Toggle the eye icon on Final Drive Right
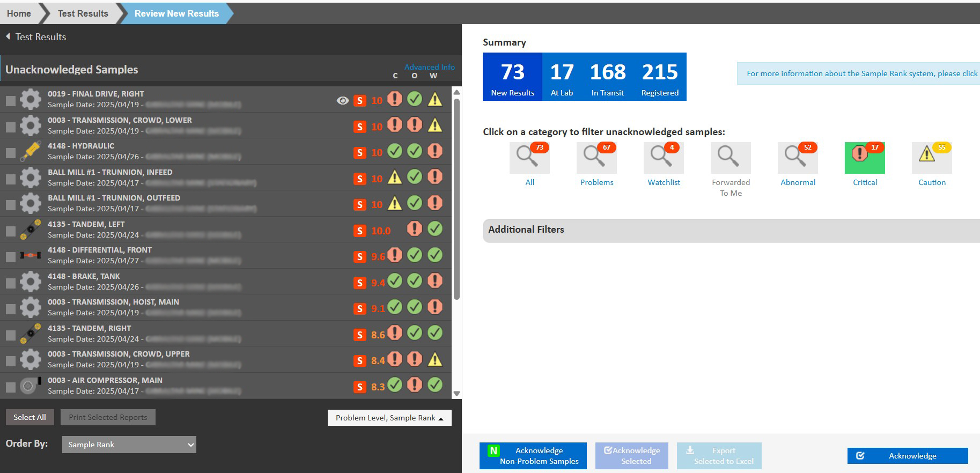Screen dimensions: 980x473 (342, 100)
